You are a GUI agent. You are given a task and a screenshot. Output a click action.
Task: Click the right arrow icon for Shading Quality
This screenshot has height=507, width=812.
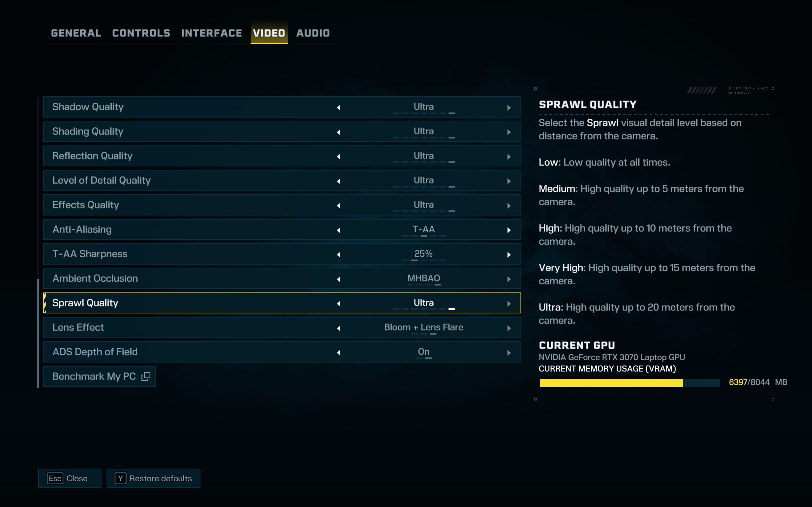[x=508, y=132]
